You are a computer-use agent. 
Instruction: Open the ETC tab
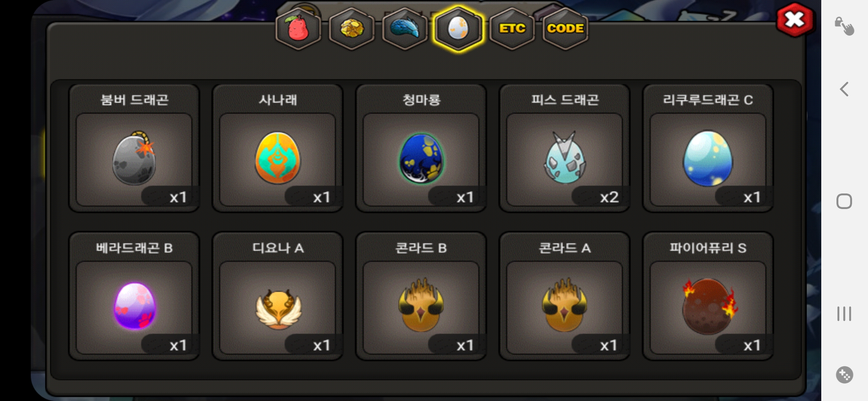(512, 29)
